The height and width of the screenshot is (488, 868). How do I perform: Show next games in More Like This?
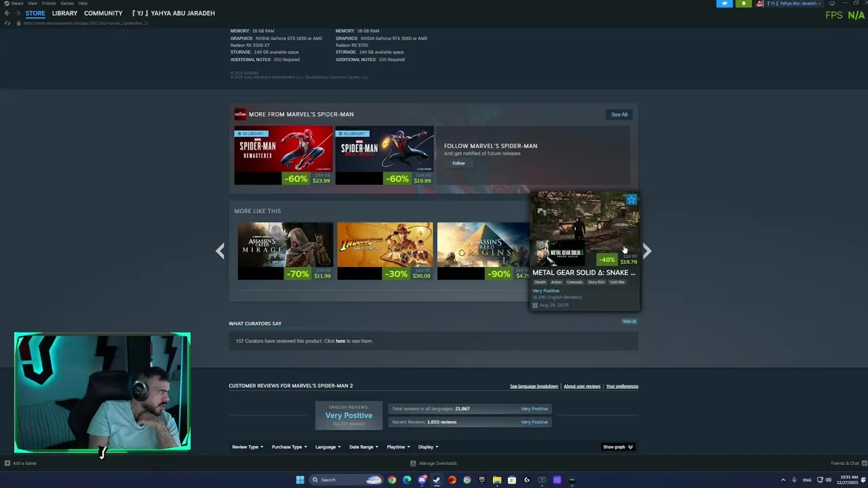point(647,251)
